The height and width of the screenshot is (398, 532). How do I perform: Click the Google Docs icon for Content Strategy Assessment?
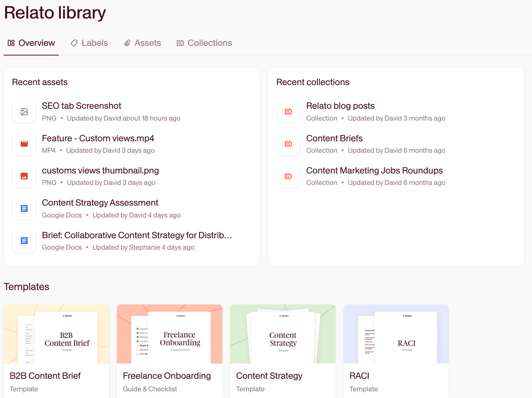coord(24,209)
